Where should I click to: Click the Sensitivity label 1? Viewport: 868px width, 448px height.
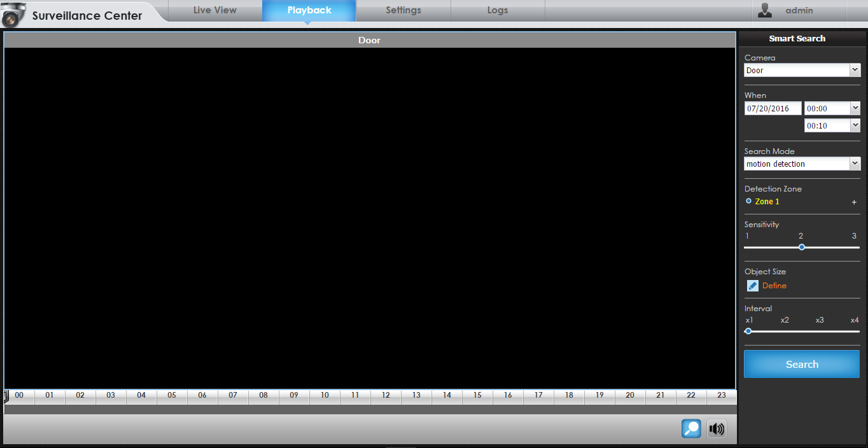click(x=747, y=236)
